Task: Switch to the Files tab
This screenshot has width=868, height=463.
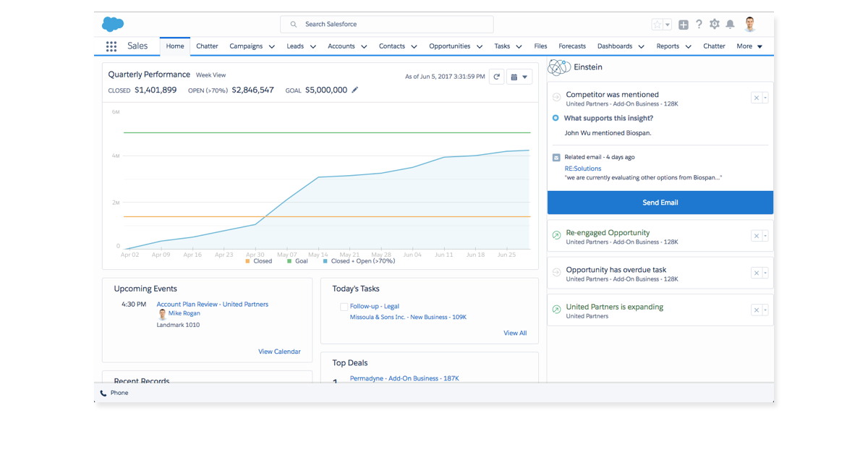Action: (x=540, y=46)
